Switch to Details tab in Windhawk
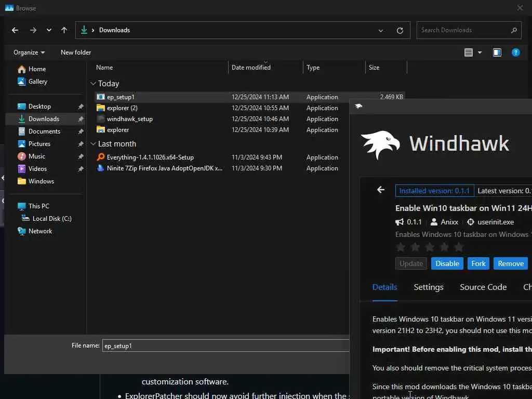532x399 pixels. click(x=385, y=287)
